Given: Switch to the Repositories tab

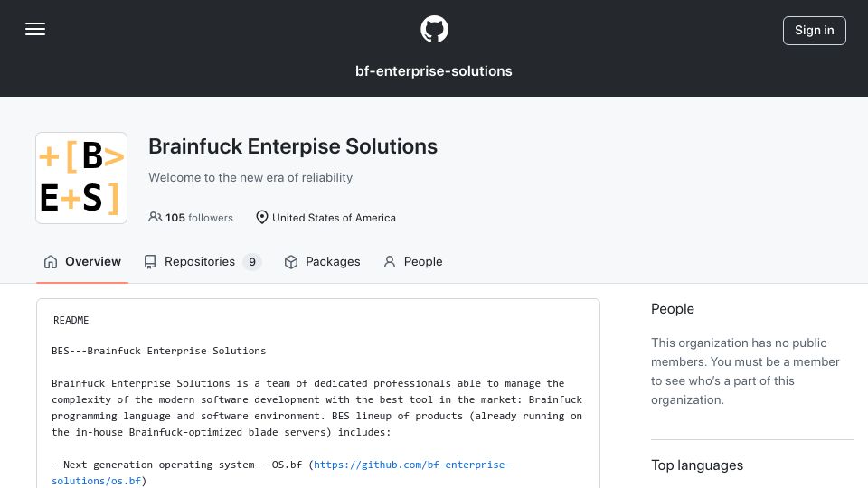Looking at the screenshot, I should pyautogui.click(x=203, y=262).
